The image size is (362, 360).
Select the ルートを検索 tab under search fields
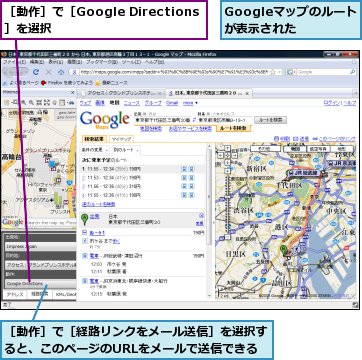pyautogui.click(x=234, y=128)
